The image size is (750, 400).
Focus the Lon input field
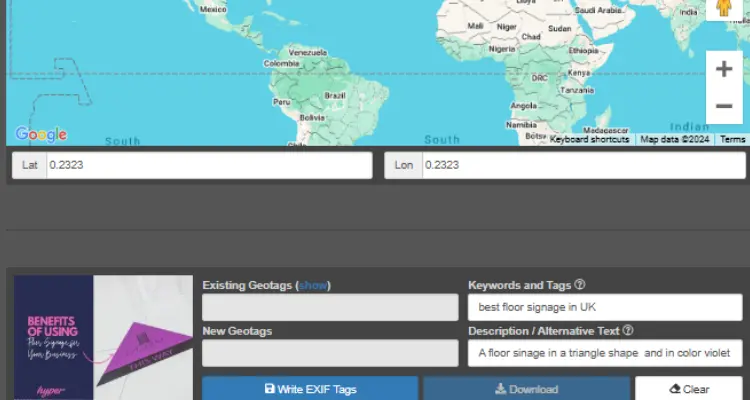tap(584, 165)
